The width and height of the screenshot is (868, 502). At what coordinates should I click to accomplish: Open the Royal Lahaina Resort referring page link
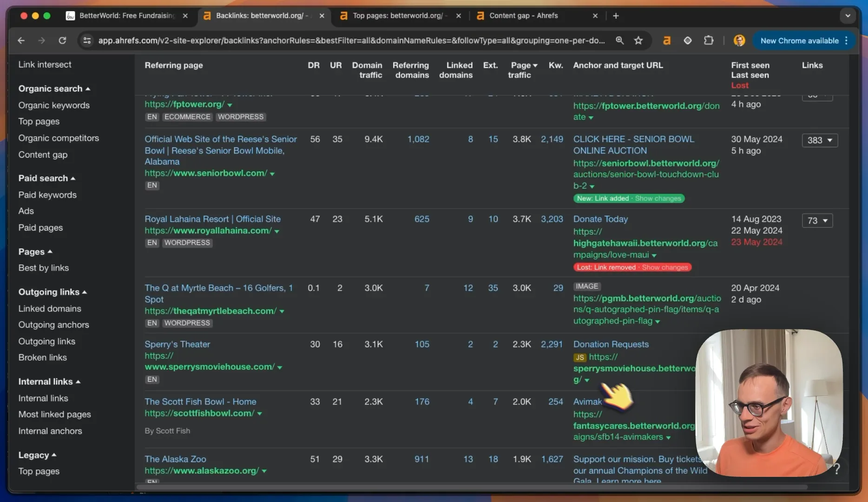click(x=212, y=219)
